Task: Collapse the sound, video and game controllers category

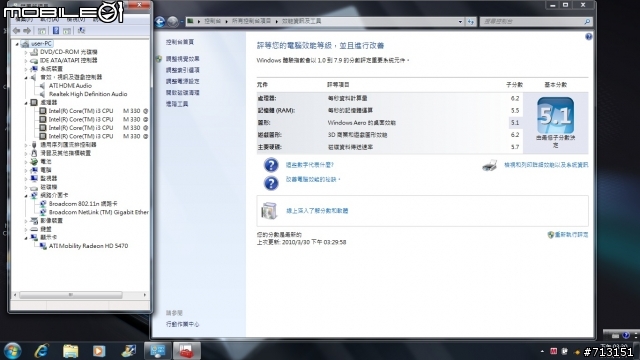Action: pyautogui.click(x=26, y=77)
